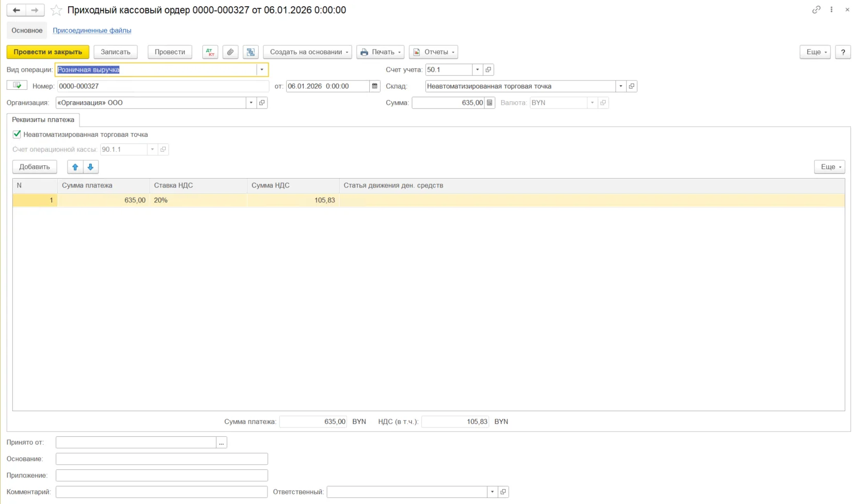Open calendar picker for document date

click(375, 86)
